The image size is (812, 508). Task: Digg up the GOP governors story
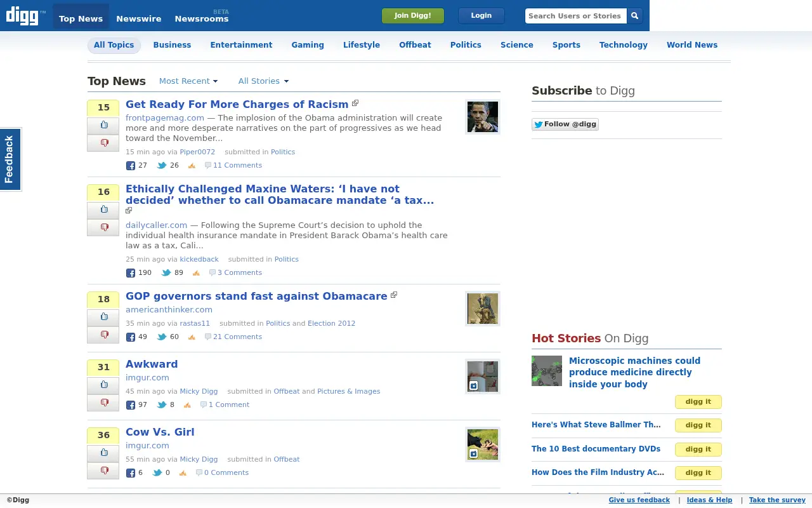103,317
